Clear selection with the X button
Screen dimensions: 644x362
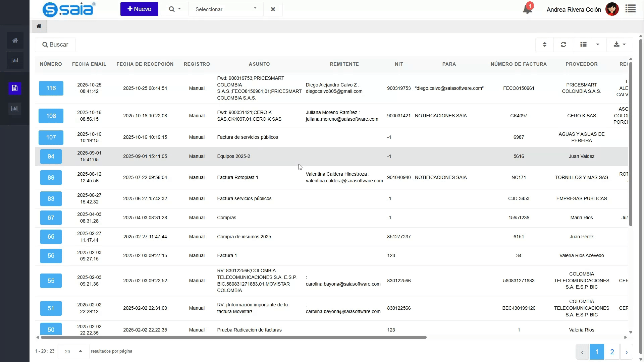coord(273,9)
